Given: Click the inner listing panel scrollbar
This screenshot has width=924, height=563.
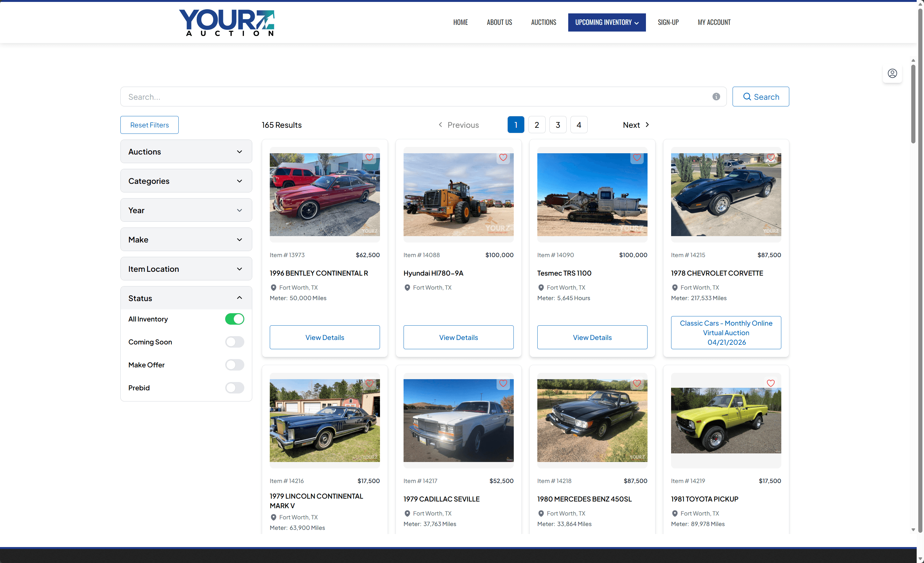Looking at the screenshot, I should (913, 104).
